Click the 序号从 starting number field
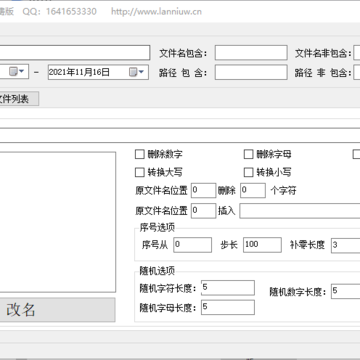 193,245
